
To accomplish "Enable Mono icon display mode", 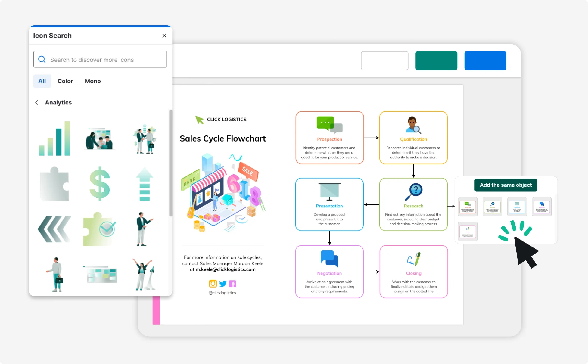I will pyautogui.click(x=92, y=81).
